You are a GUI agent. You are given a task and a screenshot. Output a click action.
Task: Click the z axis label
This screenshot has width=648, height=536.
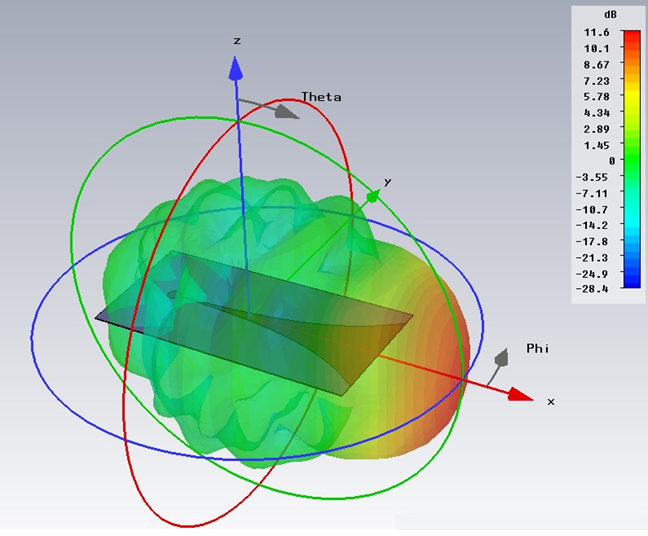pyautogui.click(x=237, y=41)
